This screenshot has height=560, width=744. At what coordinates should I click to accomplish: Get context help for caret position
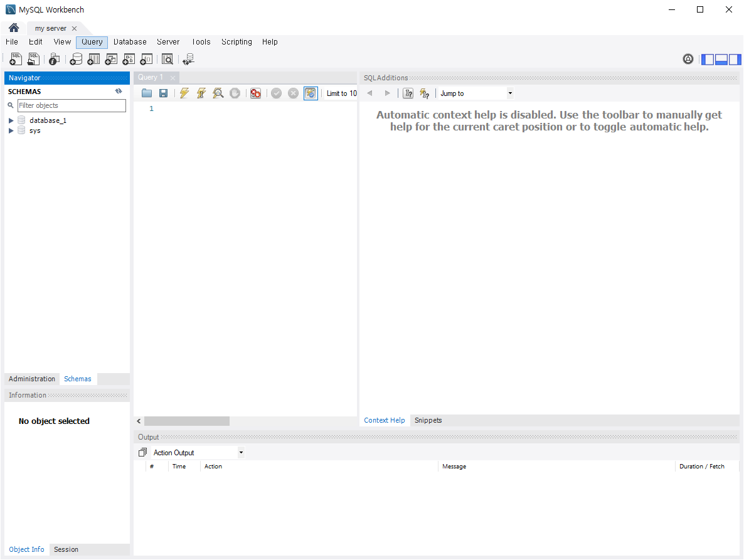pos(408,93)
